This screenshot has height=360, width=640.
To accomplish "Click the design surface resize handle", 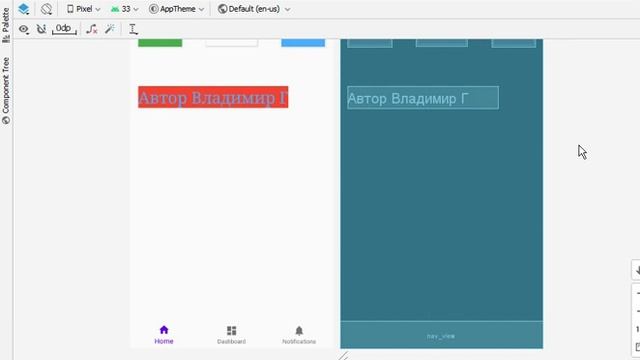I will click(343, 356).
